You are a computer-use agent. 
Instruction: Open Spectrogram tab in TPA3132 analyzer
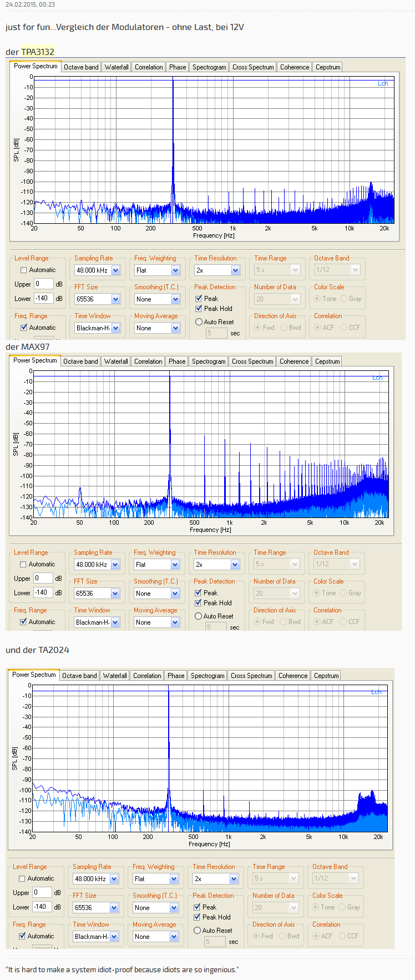pyautogui.click(x=209, y=67)
